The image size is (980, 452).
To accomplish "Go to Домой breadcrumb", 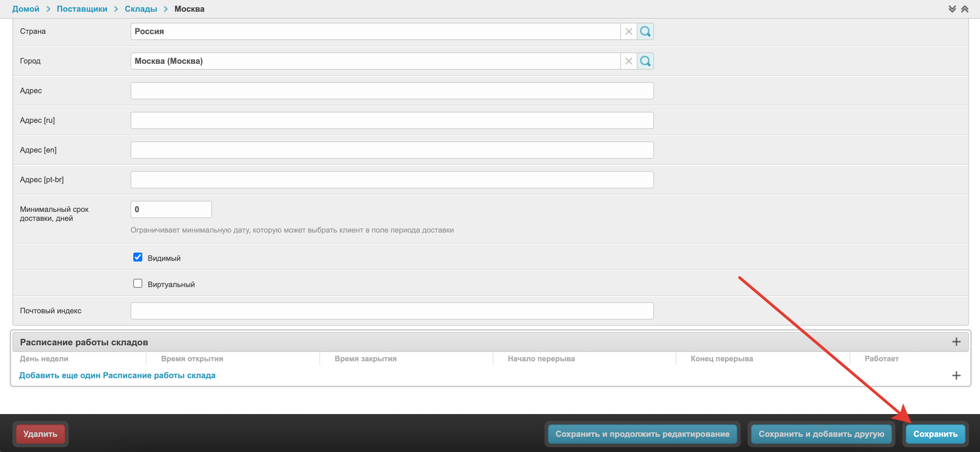I will [x=26, y=9].
